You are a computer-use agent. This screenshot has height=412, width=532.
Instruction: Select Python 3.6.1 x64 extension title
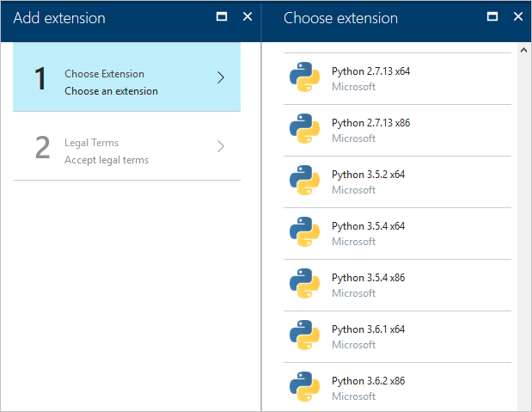pos(368,329)
